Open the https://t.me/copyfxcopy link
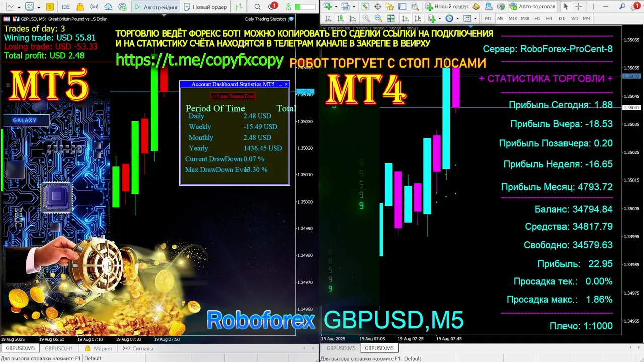Screen dimensions: 644x362 [200, 60]
